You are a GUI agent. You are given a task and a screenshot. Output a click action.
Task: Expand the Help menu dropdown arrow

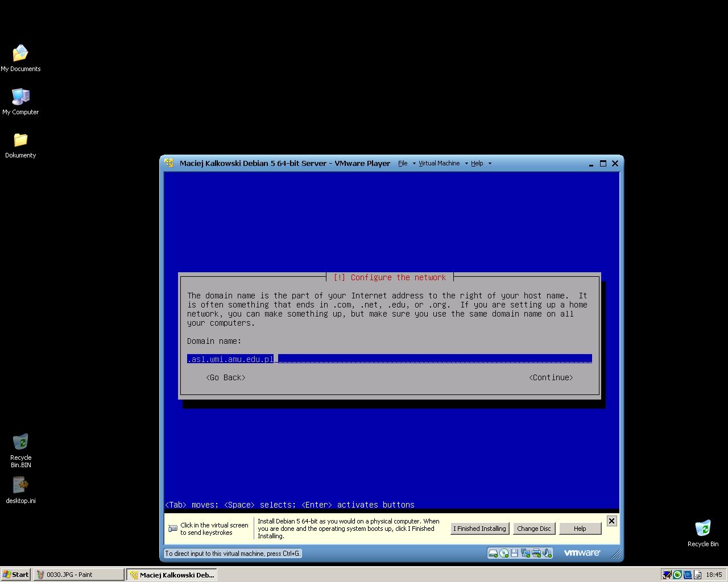490,164
